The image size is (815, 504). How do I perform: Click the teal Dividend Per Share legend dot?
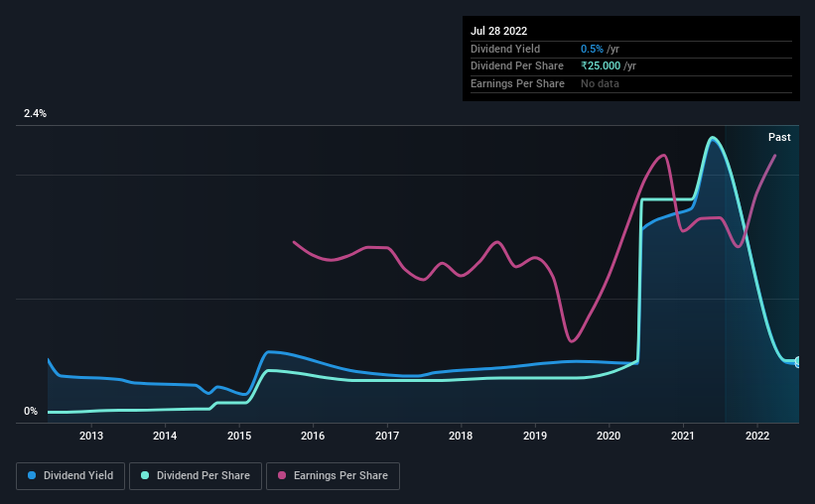145,475
